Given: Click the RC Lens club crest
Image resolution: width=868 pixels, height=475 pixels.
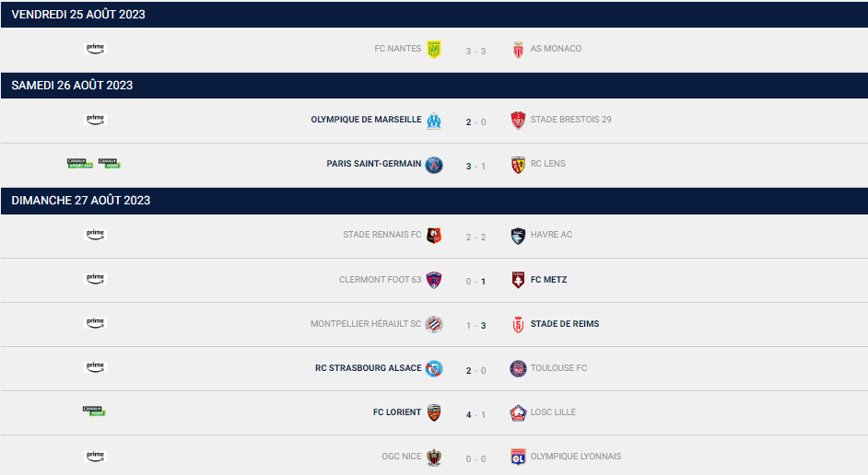Looking at the screenshot, I should coord(518,165).
